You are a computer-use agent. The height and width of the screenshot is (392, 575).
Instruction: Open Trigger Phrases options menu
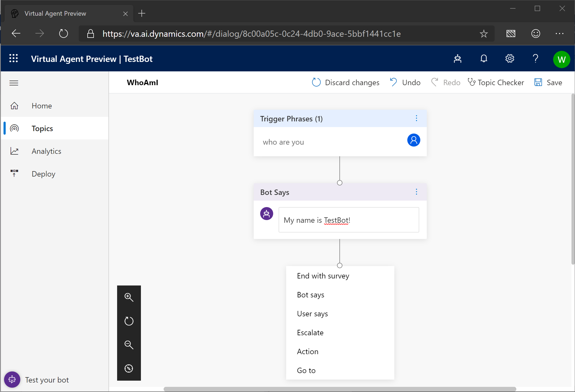pyautogui.click(x=416, y=118)
